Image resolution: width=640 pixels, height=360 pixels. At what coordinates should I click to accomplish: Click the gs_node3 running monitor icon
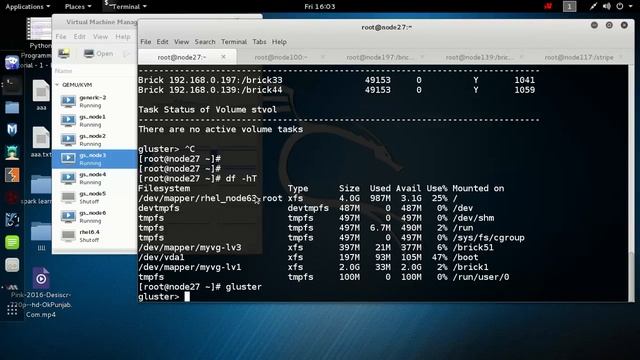point(68,159)
